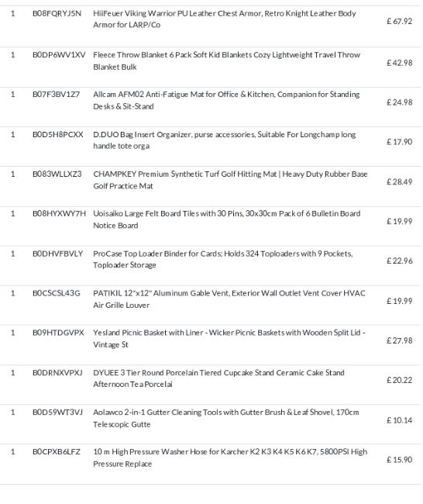
Task: Select the £42.98 price
Action: [x=399, y=63]
